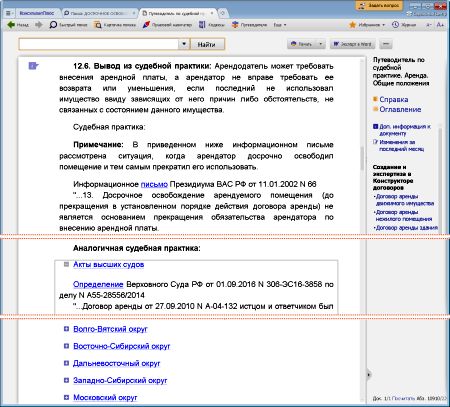
Task: Expand the Ещё toolbar menu
Action: [x=280, y=25]
